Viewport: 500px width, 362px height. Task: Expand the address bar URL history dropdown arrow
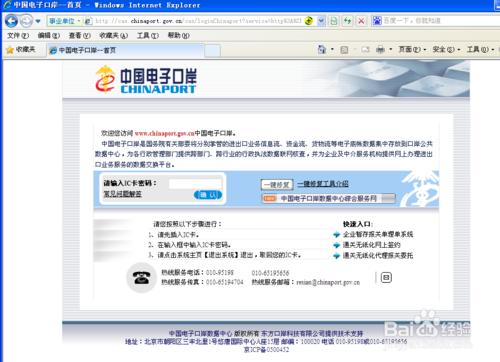pos(321,21)
